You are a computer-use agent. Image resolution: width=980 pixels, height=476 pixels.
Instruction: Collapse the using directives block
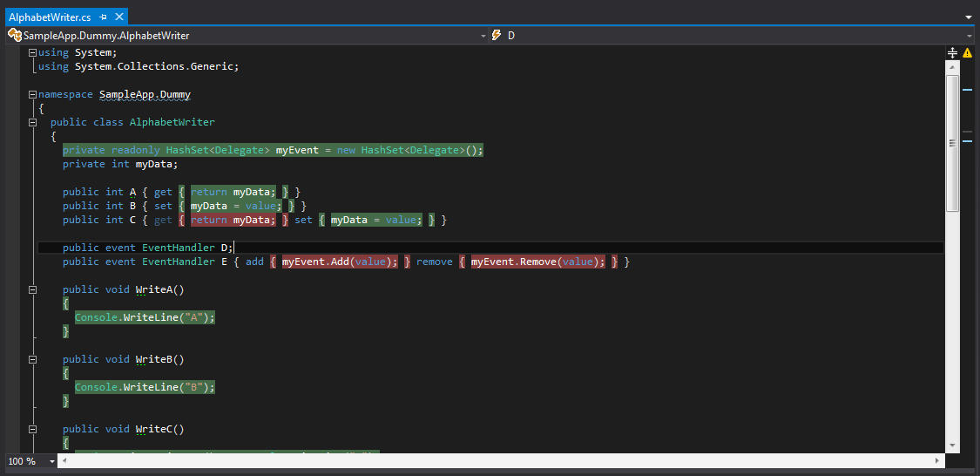[32, 52]
